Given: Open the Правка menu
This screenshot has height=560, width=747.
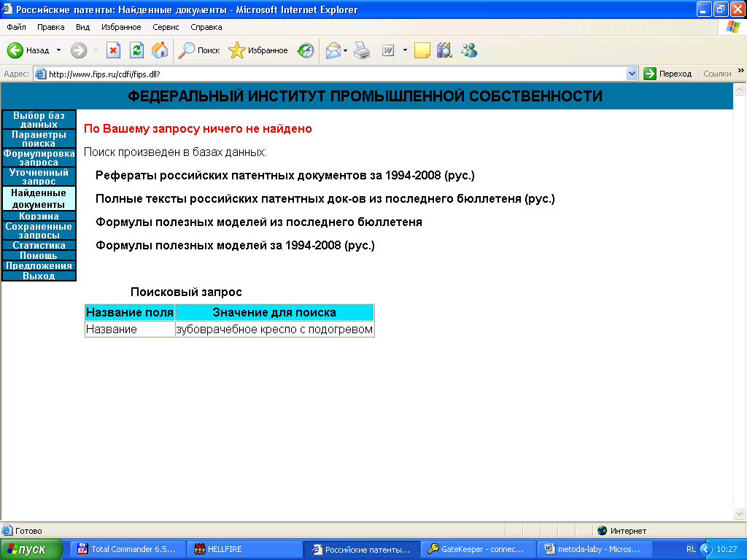Looking at the screenshot, I should 50,27.
